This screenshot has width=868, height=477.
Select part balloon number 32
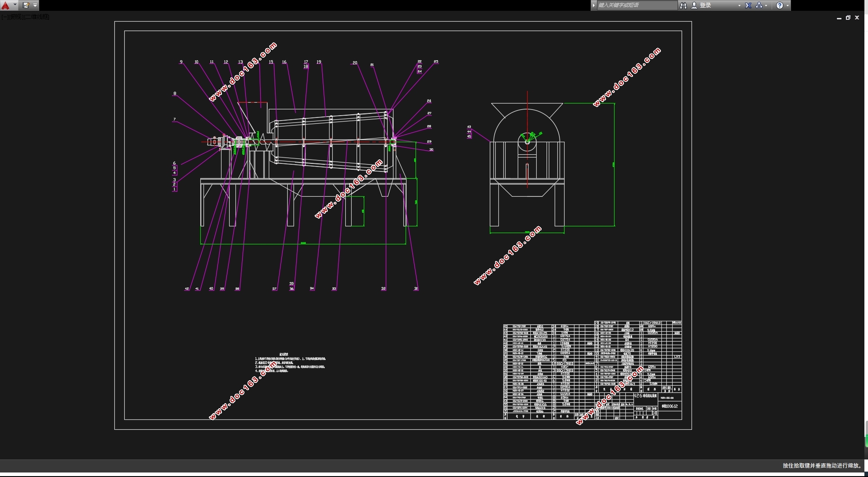384,289
